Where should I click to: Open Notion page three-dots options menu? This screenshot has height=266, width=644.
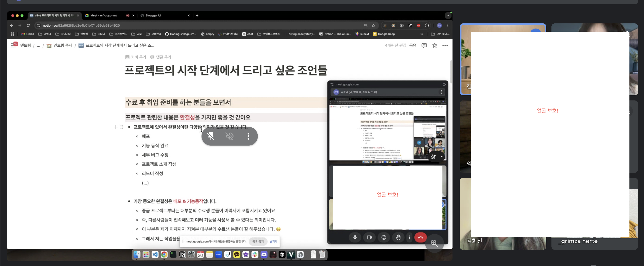click(445, 45)
